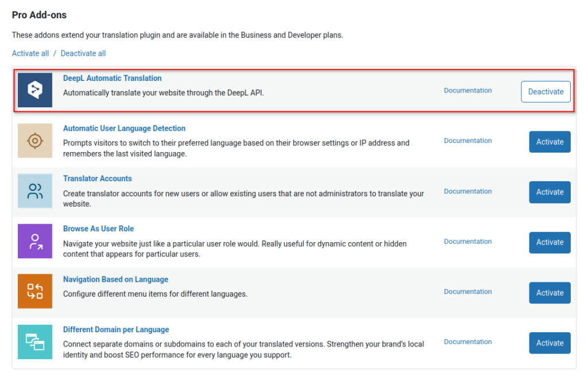This screenshot has width=588, height=377.
Task: Activate Automatic User Language Detection
Action: tap(549, 142)
